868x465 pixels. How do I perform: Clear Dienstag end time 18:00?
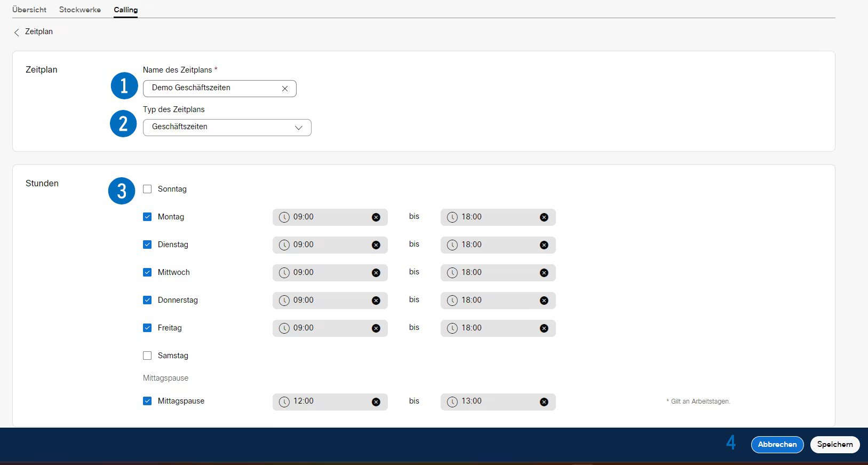(x=544, y=245)
